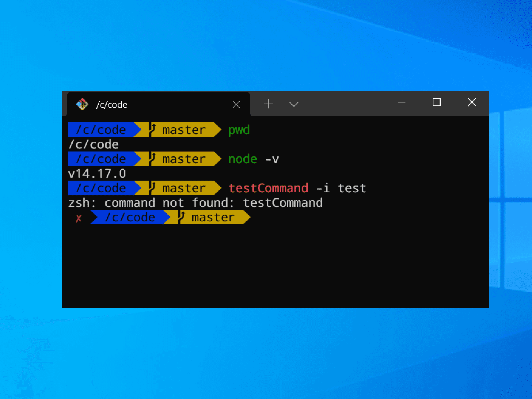Open the new tab dropdown chevron
This screenshot has height=399, width=532.
click(x=294, y=104)
